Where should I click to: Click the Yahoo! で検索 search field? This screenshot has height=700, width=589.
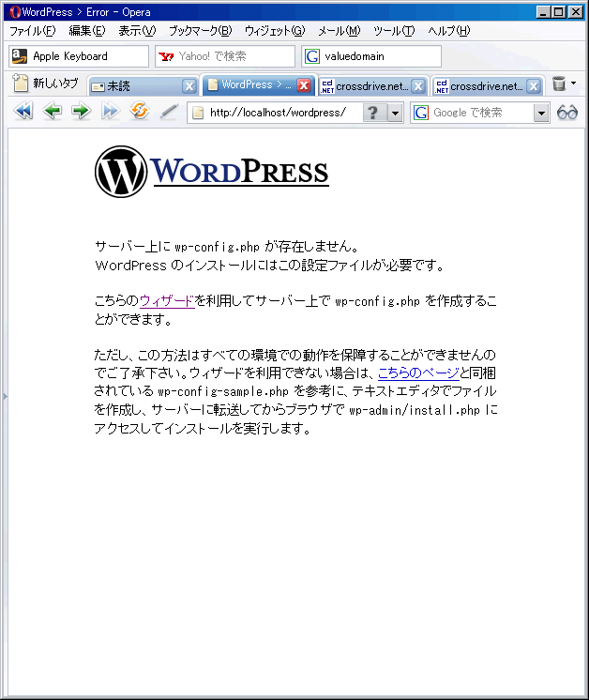click(x=225, y=56)
